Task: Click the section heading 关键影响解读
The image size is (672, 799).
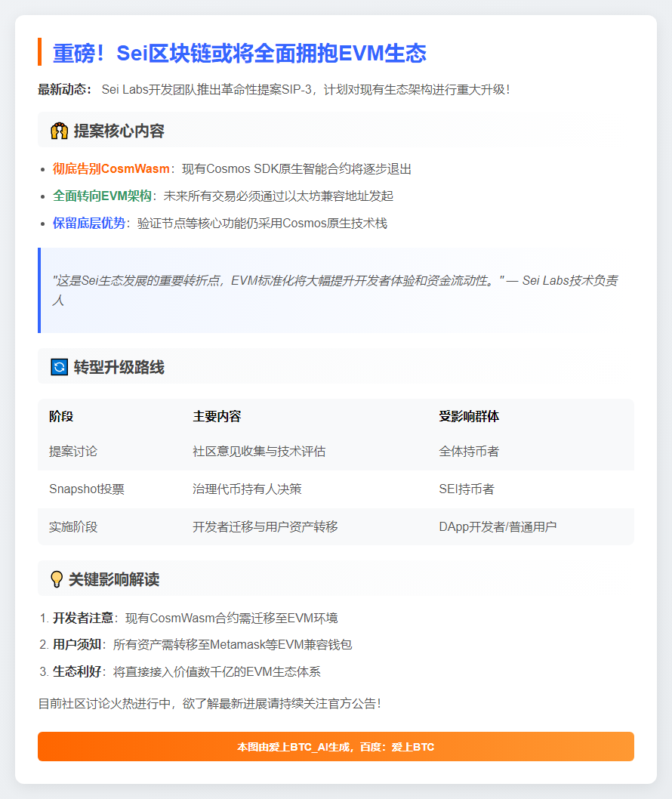Action: 113,579
